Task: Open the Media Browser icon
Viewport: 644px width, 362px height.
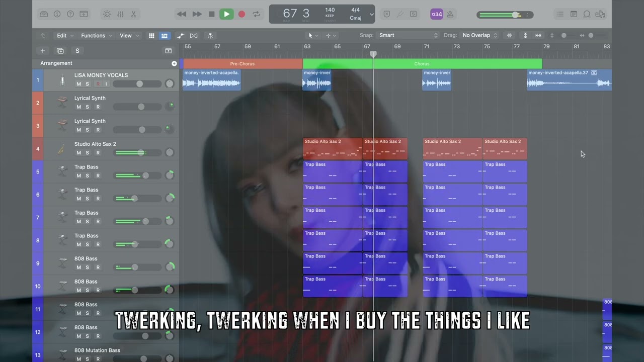Action: click(600, 14)
